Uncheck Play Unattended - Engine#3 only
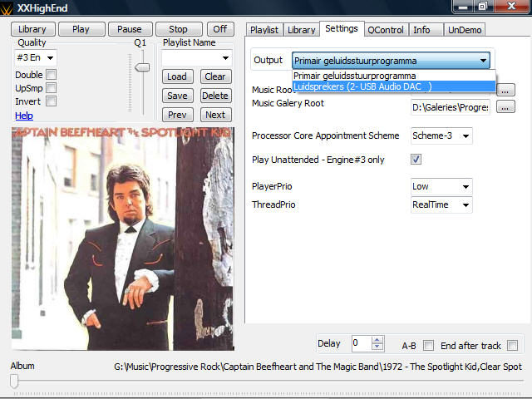 [416, 159]
